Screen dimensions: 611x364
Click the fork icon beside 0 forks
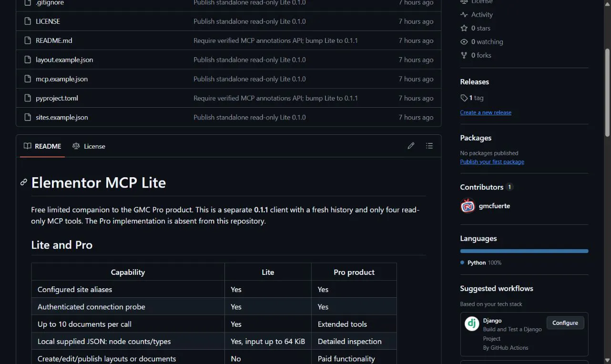tap(464, 55)
